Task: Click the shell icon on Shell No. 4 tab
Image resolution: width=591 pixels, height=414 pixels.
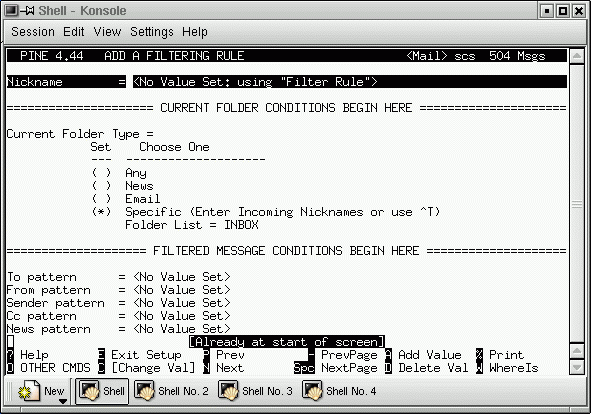Action: click(x=312, y=391)
